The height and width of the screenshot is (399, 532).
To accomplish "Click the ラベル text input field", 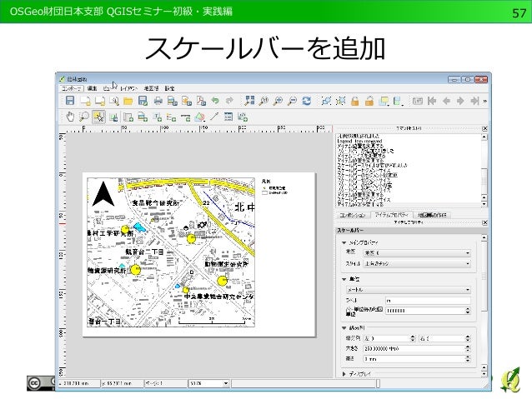I will click(428, 300).
